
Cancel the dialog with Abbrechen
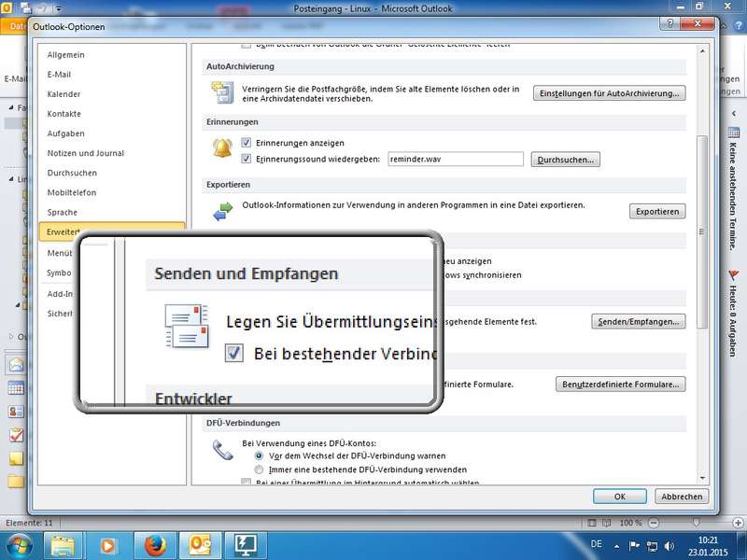(x=682, y=497)
